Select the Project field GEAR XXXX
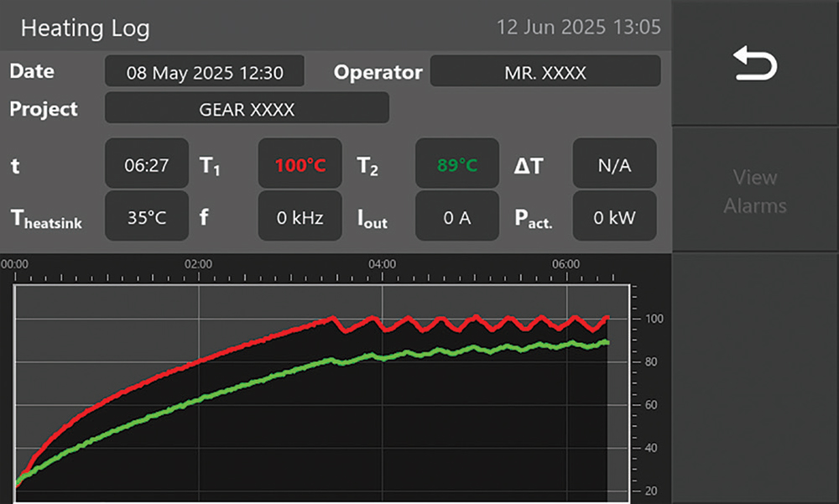This screenshot has height=504, width=839. (247, 109)
